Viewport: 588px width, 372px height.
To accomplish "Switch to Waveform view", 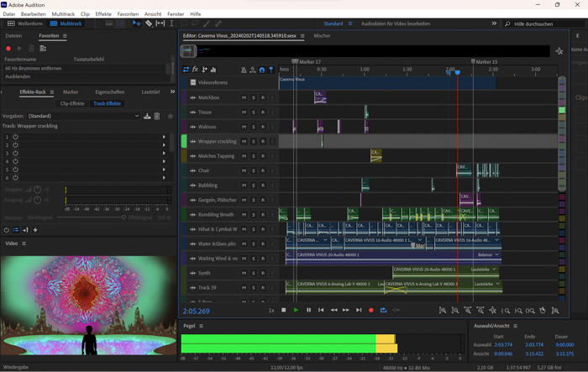I will point(25,24).
